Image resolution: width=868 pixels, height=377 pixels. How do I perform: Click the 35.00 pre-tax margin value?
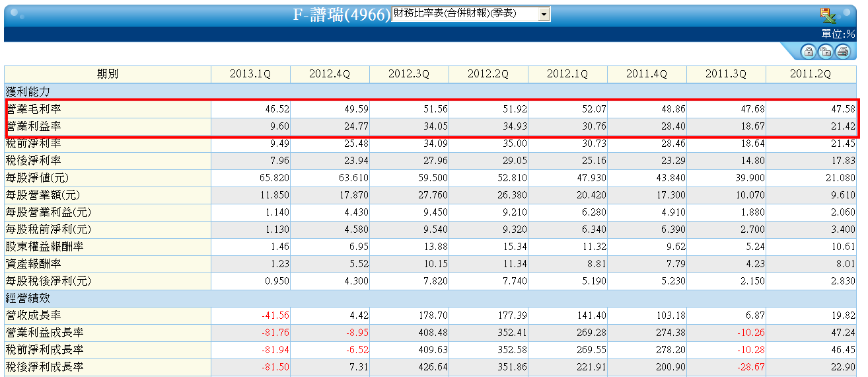pos(515,143)
